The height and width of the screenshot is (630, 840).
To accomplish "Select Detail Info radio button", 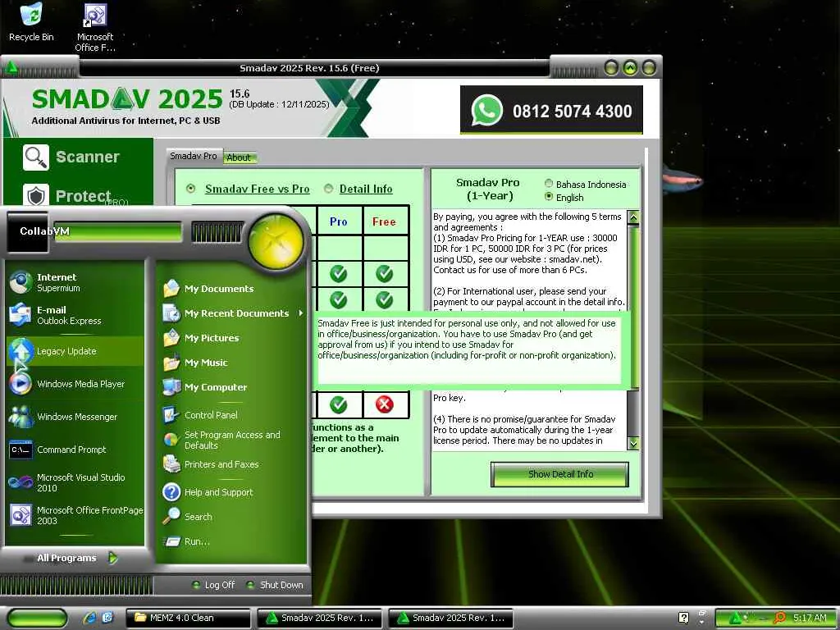I will click(x=328, y=189).
